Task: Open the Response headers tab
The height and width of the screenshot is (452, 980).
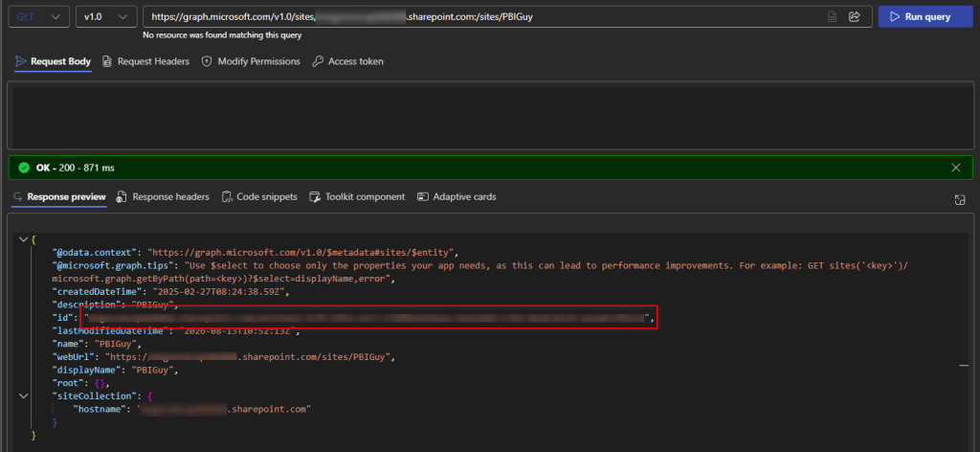Action: point(163,196)
